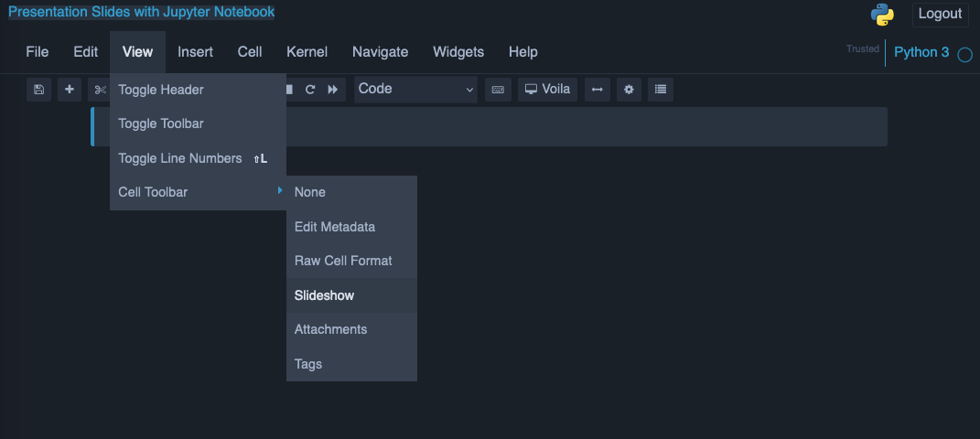The image size is (980, 439).
Task: Open the Code cell type dropdown
Action: [416, 89]
